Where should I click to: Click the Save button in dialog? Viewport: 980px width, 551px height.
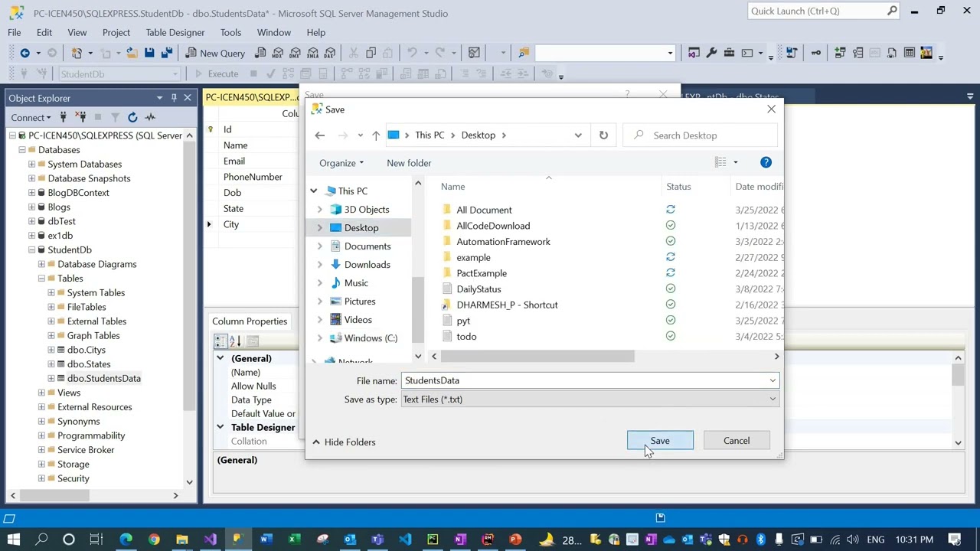coord(660,441)
